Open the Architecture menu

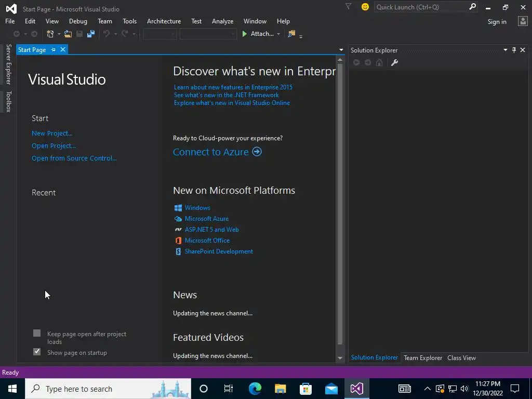[164, 21]
